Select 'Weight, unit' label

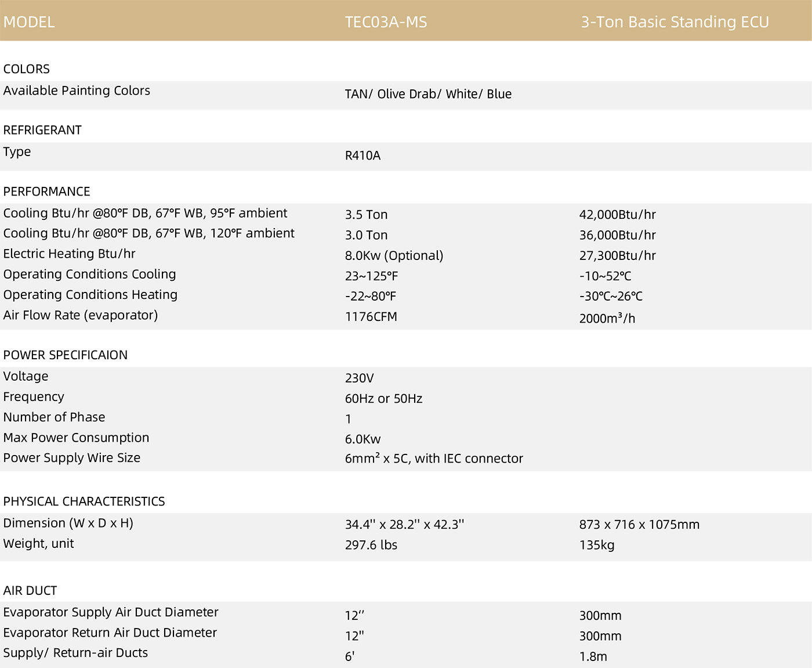38,544
